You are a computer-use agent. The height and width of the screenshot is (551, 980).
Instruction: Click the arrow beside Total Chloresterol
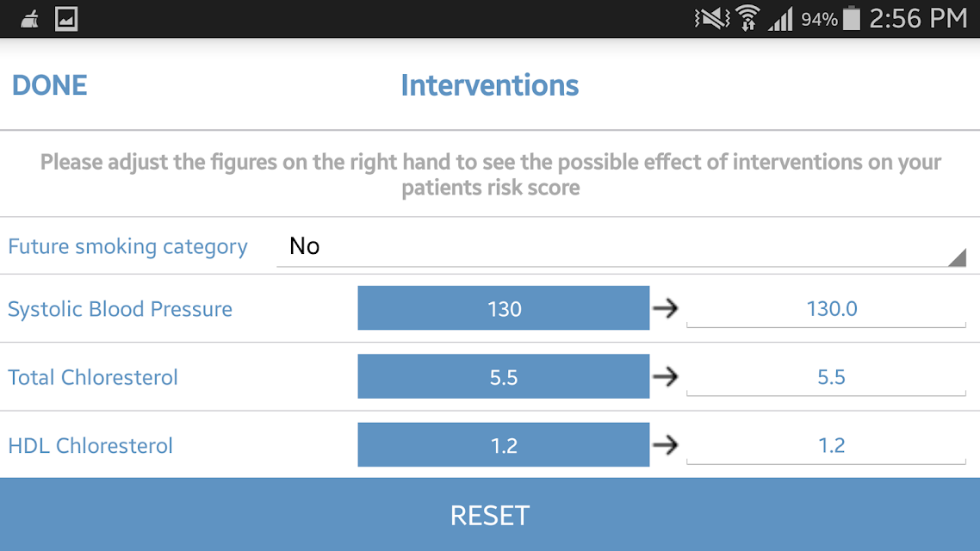tap(666, 377)
